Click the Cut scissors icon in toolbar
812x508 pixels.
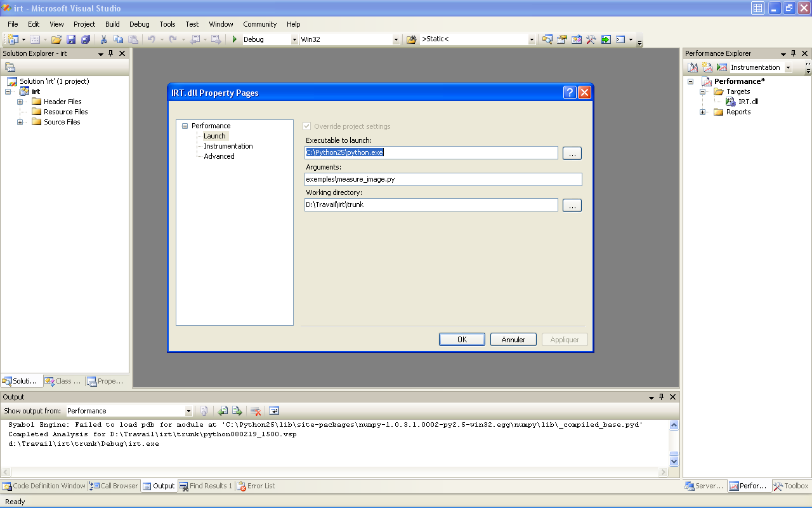point(103,39)
